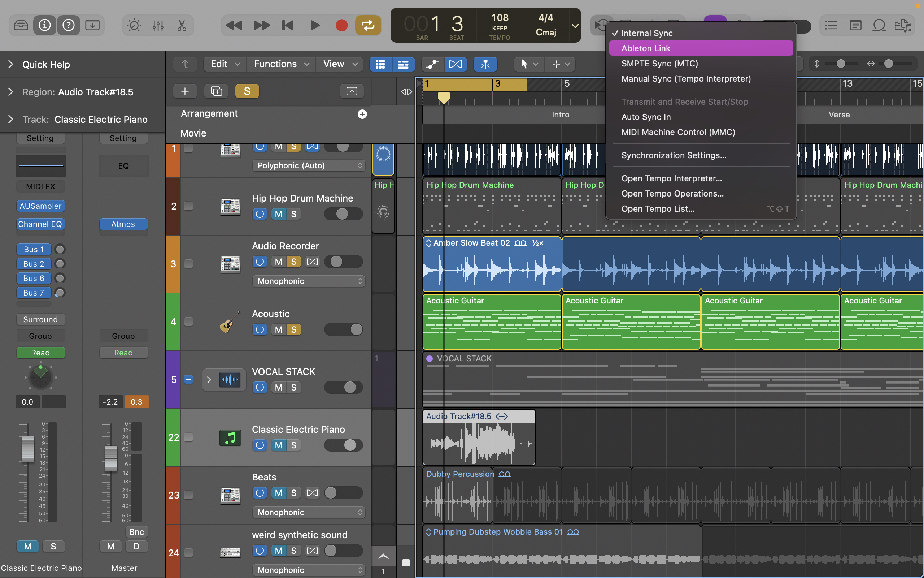
Task: Expand the Region Audio Track#18.5 section
Action: [11, 92]
